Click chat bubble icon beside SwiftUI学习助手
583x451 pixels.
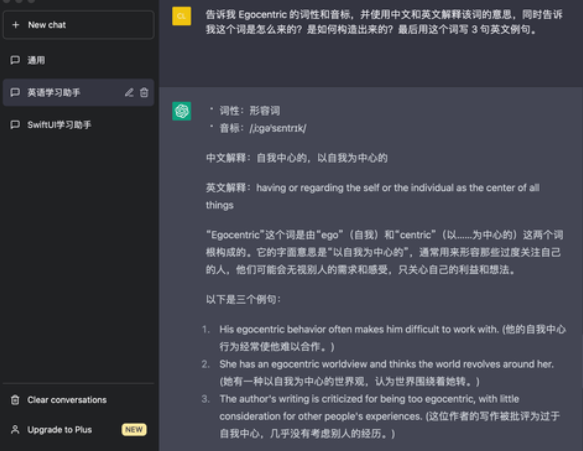tap(15, 125)
